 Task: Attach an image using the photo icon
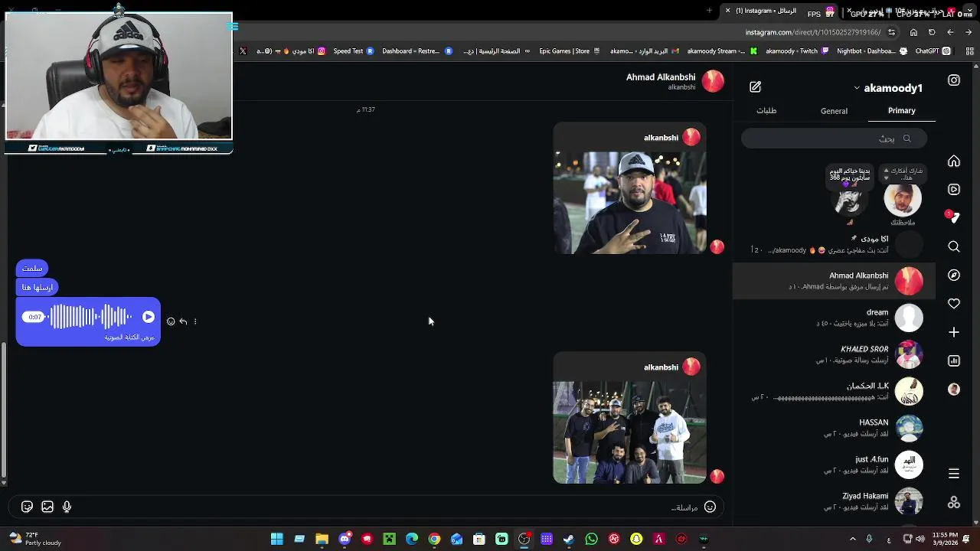point(47,507)
